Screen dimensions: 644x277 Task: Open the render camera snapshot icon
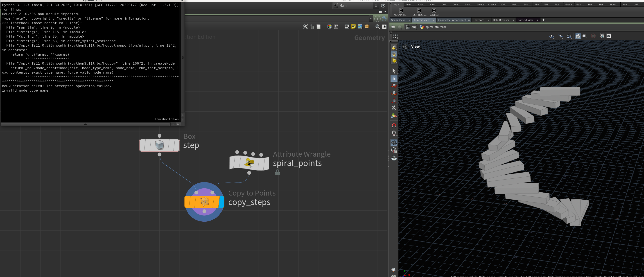(x=602, y=36)
